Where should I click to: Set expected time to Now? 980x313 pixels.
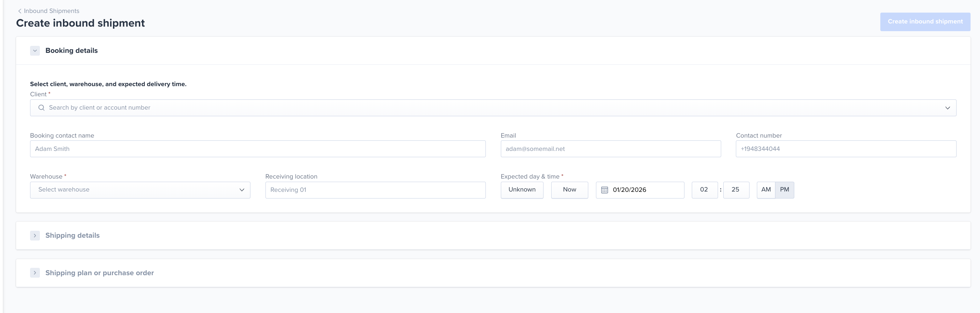point(569,190)
